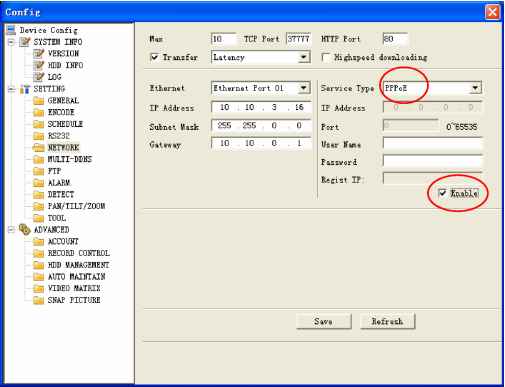The width and height of the screenshot is (505, 387).
Task: Open the Latency transfer mode dropdown
Action: pos(303,57)
